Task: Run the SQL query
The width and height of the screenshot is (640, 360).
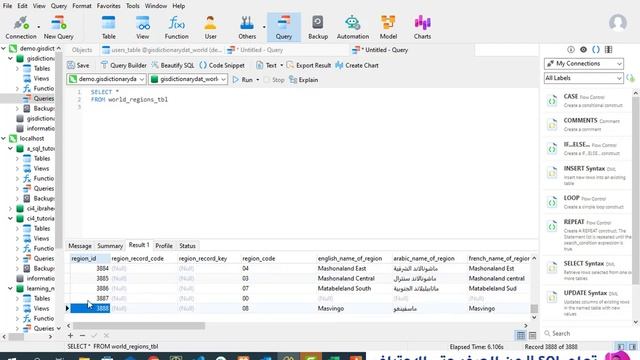Action: (243, 80)
